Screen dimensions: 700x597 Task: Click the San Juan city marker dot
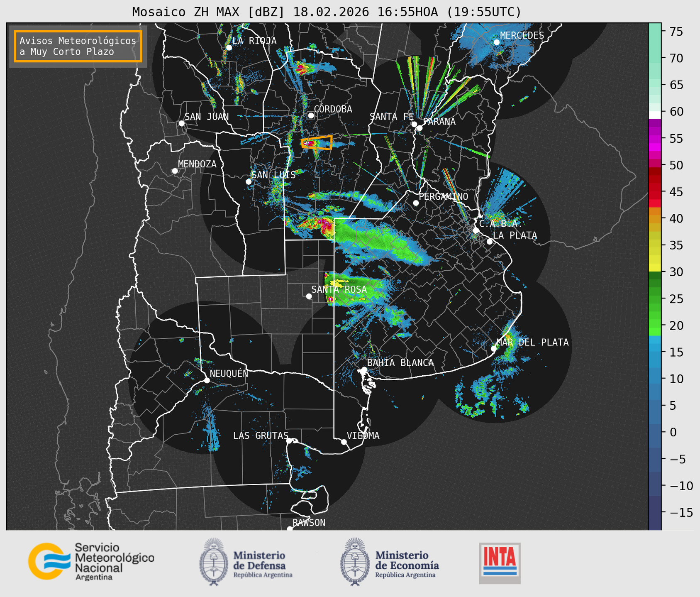pos(181,123)
